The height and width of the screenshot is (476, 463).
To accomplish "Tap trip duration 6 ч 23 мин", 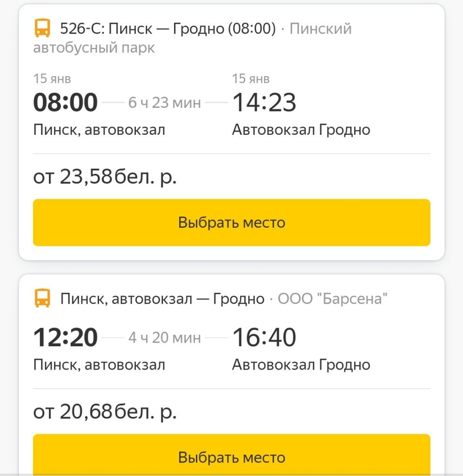I will (x=165, y=103).
